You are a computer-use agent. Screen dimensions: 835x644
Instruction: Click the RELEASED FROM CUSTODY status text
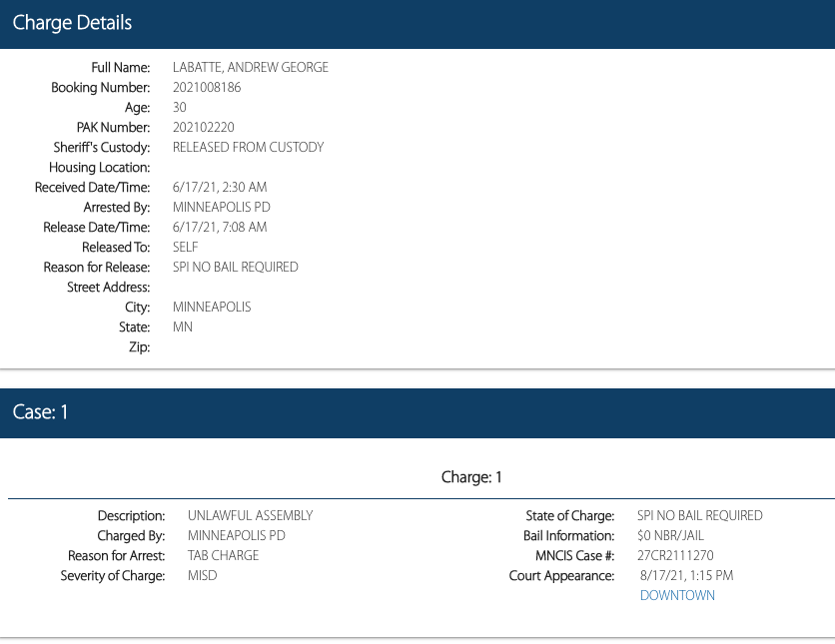tap(248, 147)
